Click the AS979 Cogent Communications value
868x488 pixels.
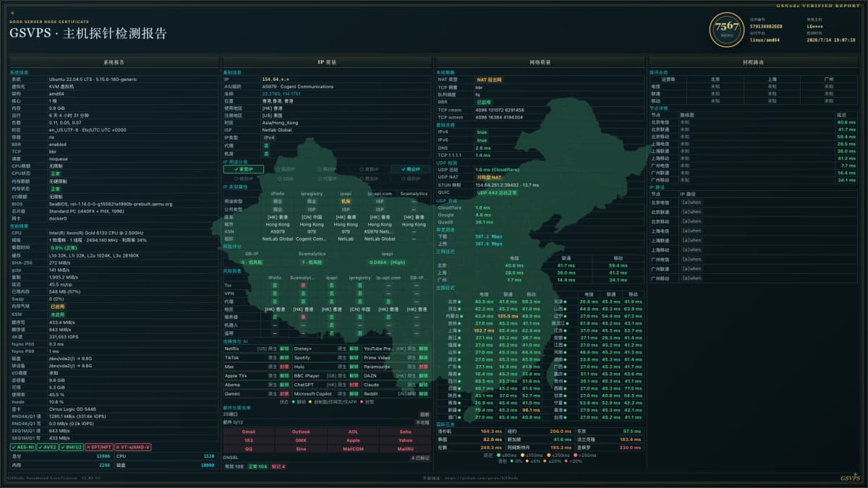tap(298, 86)
